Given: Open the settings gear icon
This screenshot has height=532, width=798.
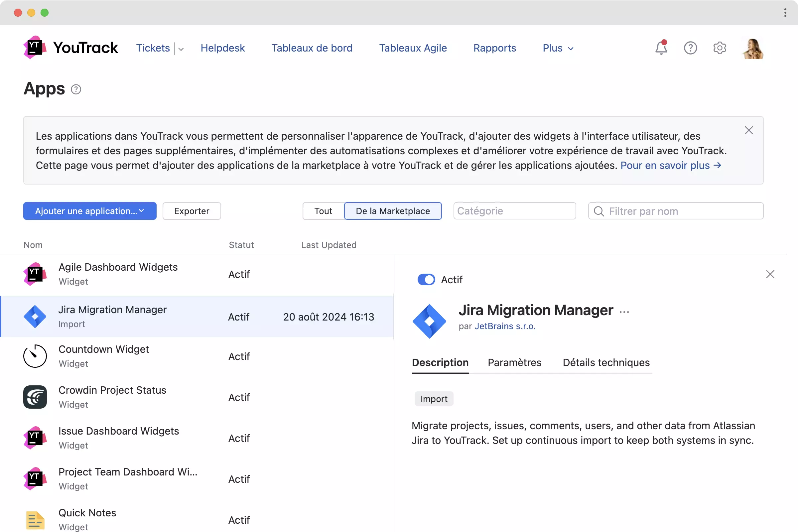Looking at the screenshot, I should pyautogui.click(x=719, y=48).
